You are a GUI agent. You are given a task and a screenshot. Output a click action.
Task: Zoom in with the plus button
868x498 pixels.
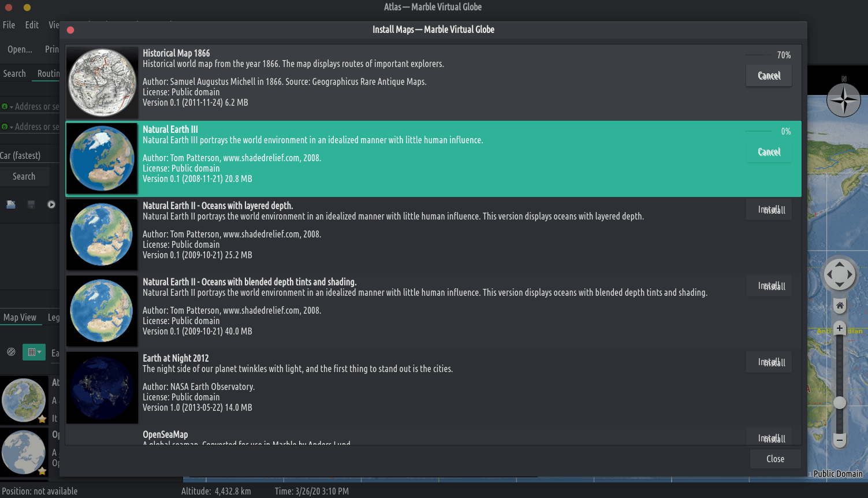(840, 328)
